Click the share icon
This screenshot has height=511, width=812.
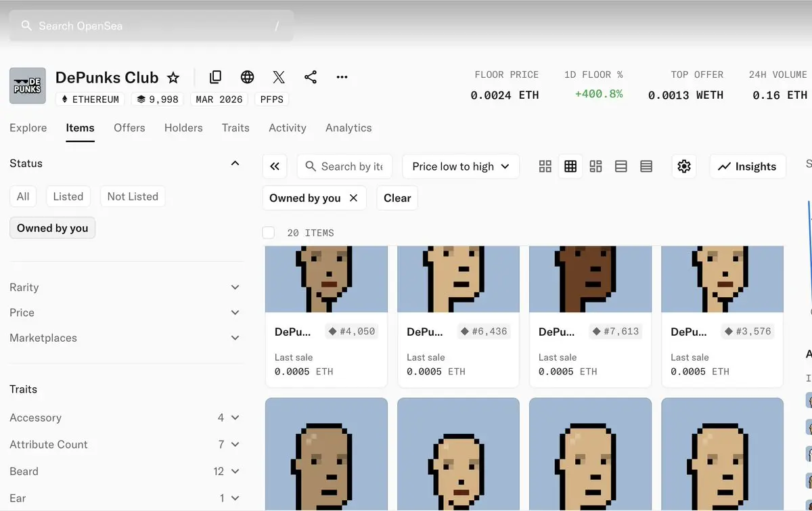pyautogui.click(x=311, y=77)
